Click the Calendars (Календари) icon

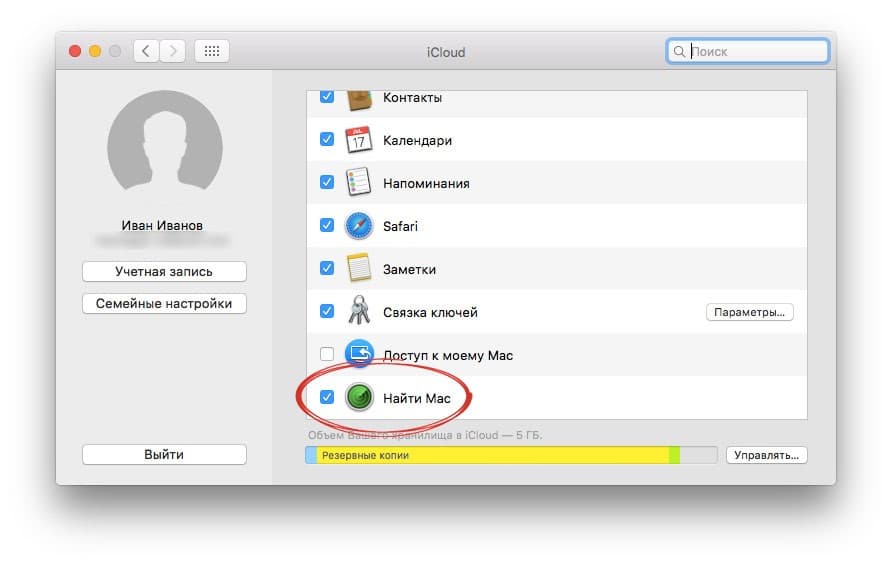coord(358,140)
